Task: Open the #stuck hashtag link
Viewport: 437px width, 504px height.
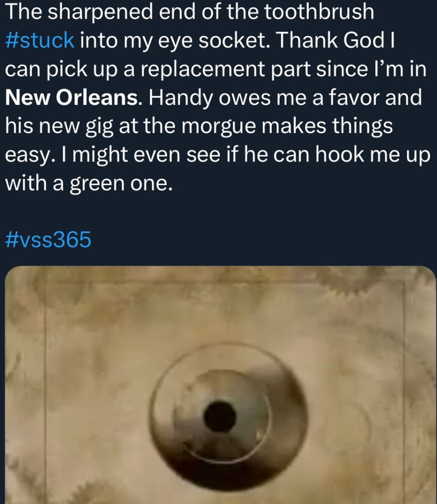Action: point(40,40)
